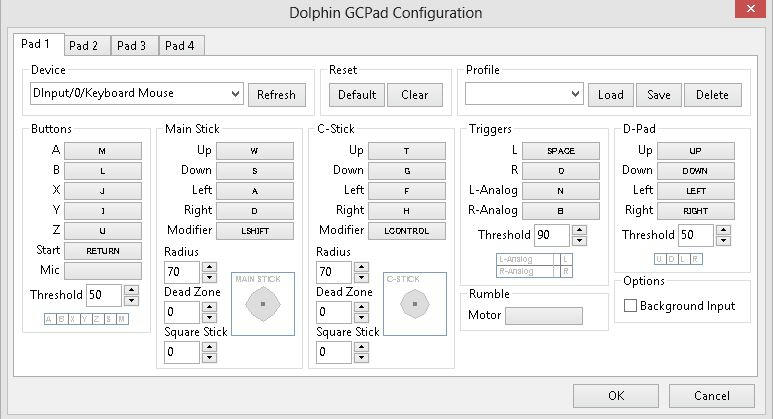The image size is (773, 419).
Task: Click the Refresh devices button
Action: [277, 95]
